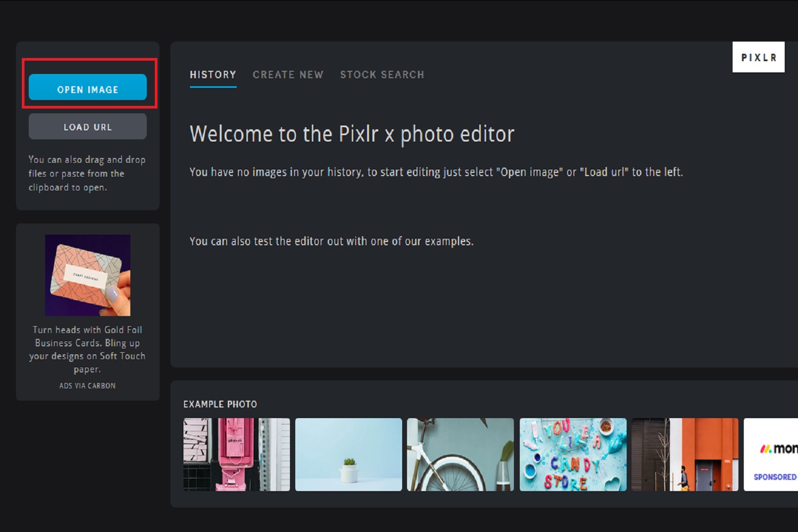Click the no images in history message
The image size is (798, 532).
[x=436, y=172]
